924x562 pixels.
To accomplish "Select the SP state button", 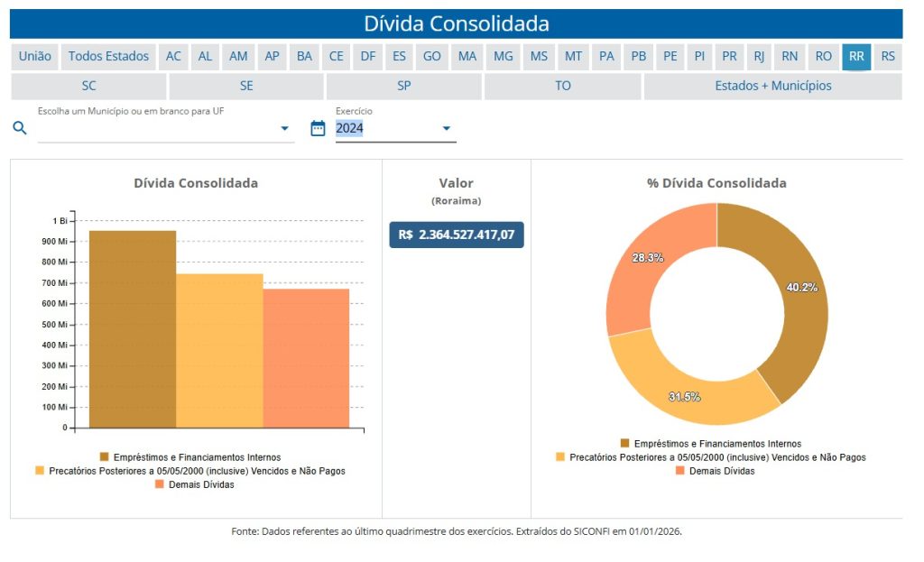I will point(404,86).
